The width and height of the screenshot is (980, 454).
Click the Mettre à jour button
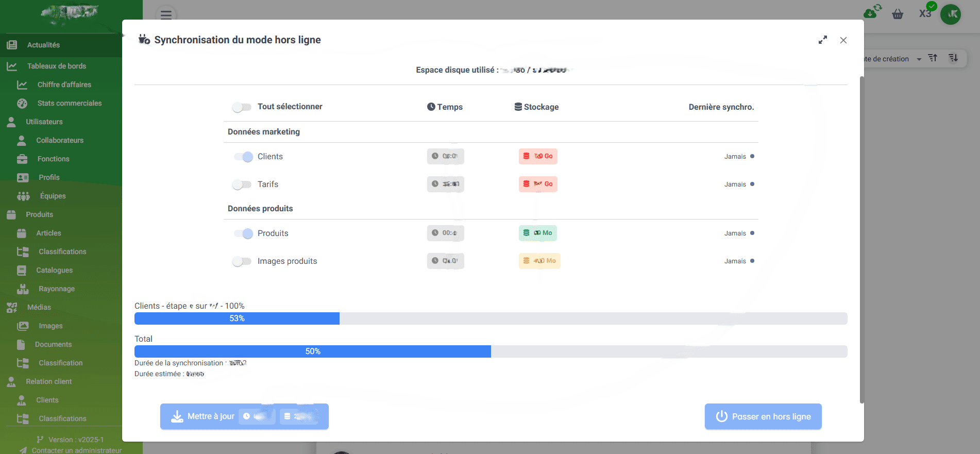[x=244, y=416]
